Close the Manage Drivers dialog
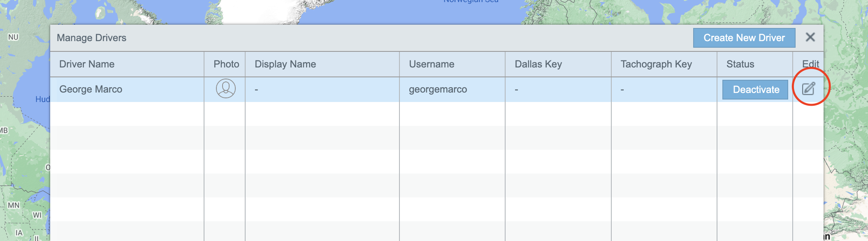The height and width of the screenshot is (241, 868). pyautogui.click(x=810, y=37)
